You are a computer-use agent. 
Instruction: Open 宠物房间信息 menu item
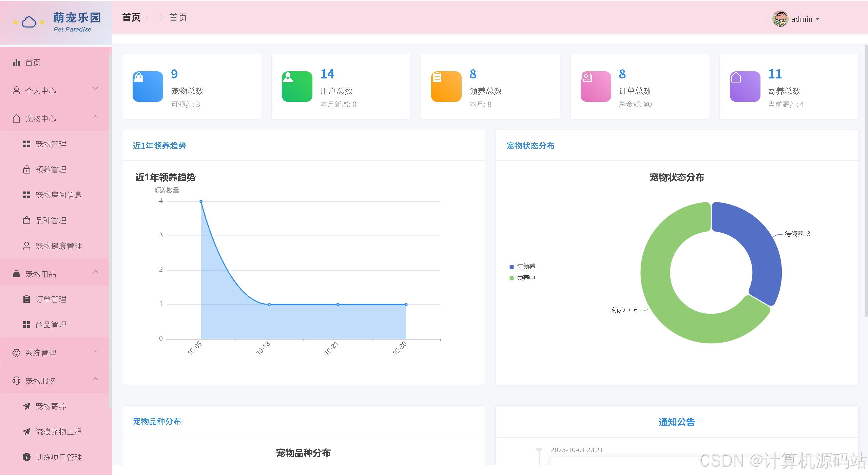pos(54,195)
